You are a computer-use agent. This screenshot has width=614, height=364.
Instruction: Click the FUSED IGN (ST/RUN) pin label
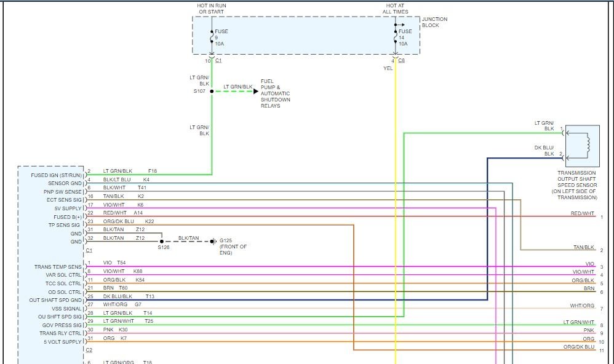[57, 175]
